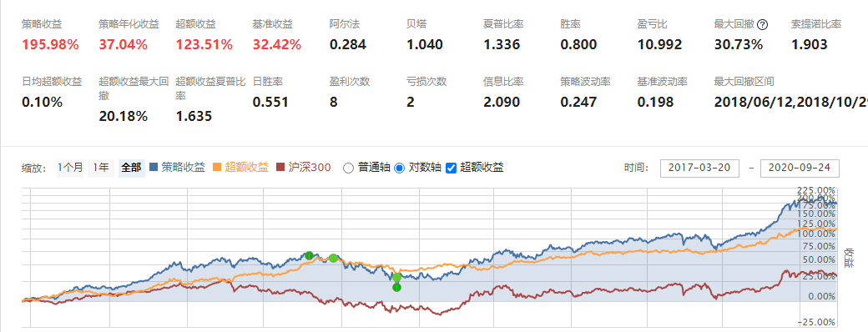Screen dimensions: 868x332
Task: Click the red 沪深300 legend square
Action: coord(280,167)
